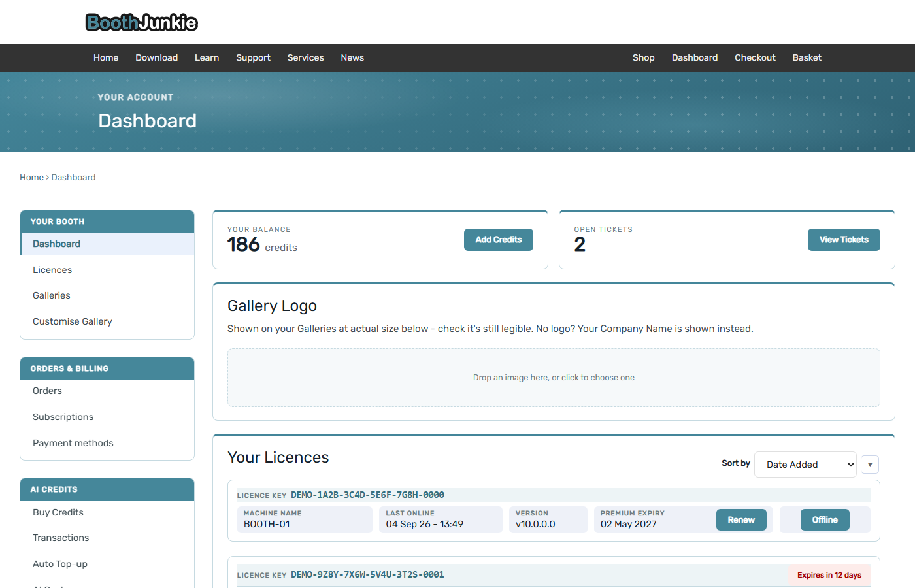Open Transactions in AI Credits sidebar
Viewport: 915px width, 588px height.
(x=107, y=538)
